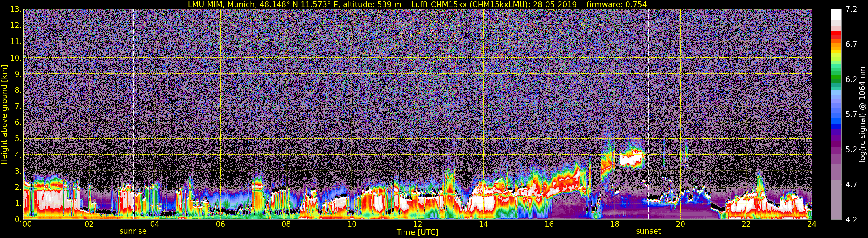Click the 'Time [UTC]' axis label
The image size is (868, 238).
417,232
